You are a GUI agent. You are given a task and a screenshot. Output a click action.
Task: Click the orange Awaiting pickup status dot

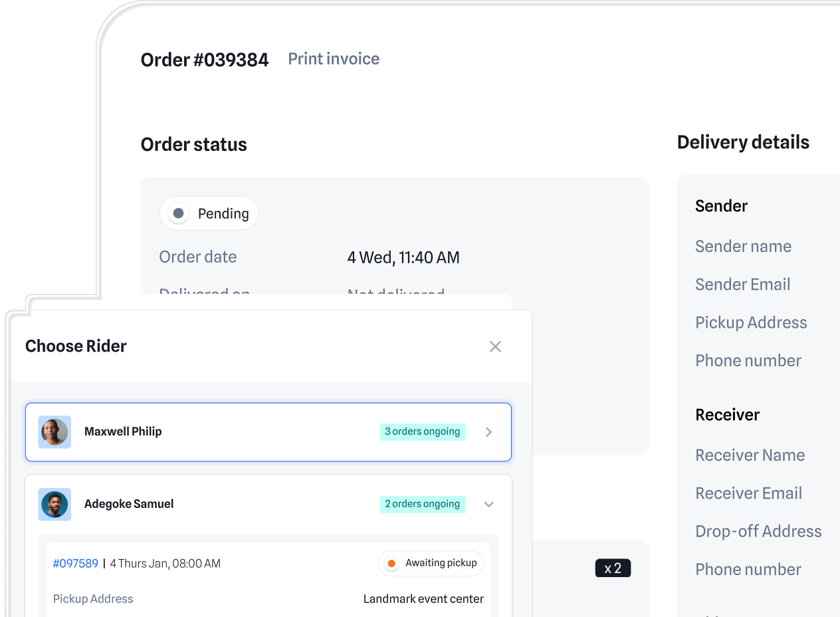tap(392, 563)
